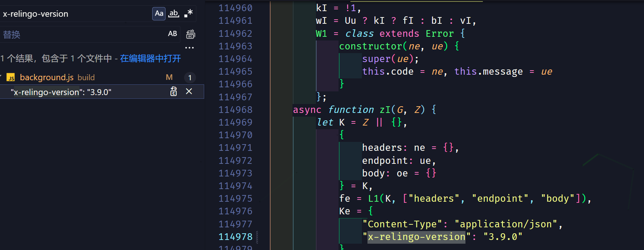Click the L1 function call
The image size is (644, 250).
373,198
